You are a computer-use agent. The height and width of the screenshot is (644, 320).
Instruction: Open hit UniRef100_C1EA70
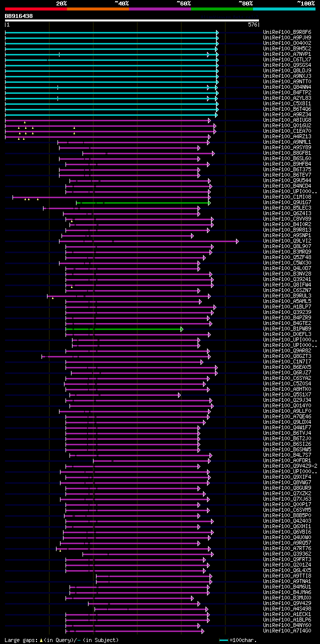pyautogui.click(x=287, y=131)
